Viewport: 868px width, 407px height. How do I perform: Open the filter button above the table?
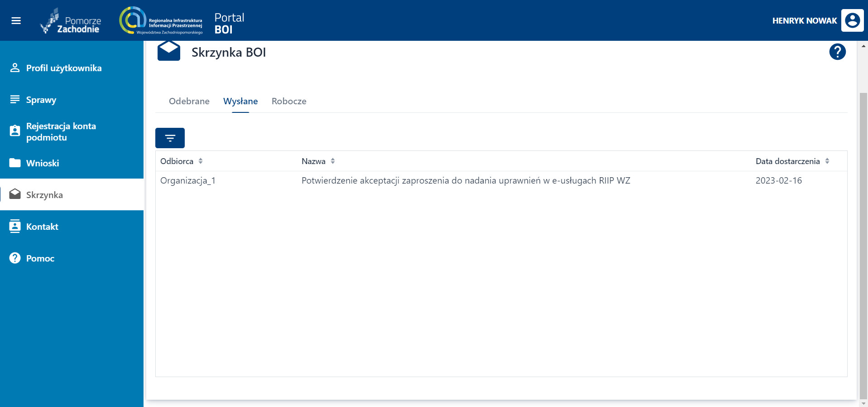[170, 138]
